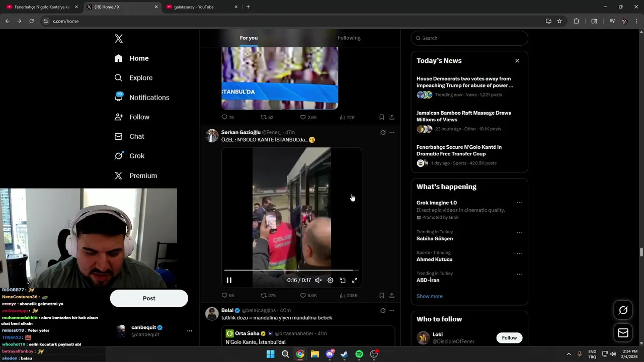This screenshot has width=644, height=362.
Task: Click the X logo in sidebar
Action: point(119,39)
